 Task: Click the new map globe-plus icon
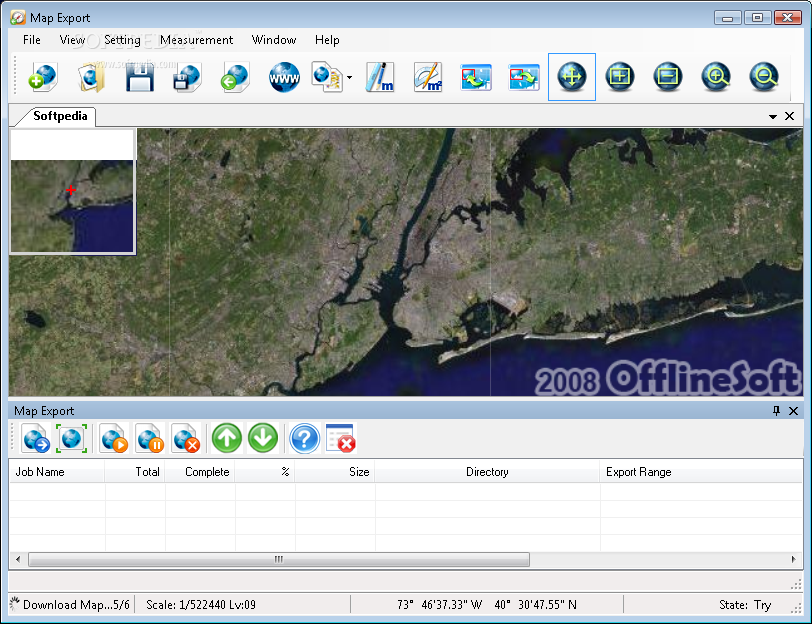(43, 77)
